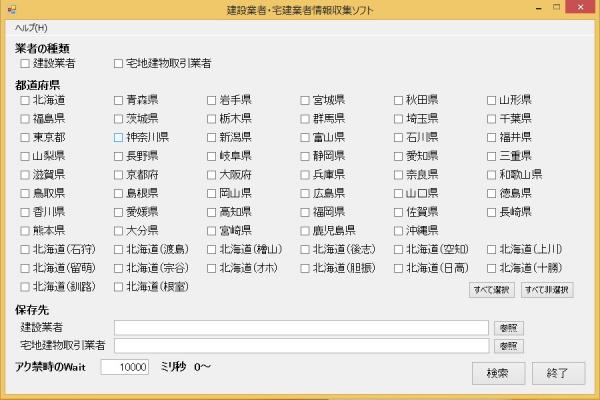This screenshot has height=400, width=600.
Task: Click the 建設業者 save destination text field
Action: [301, 327]
